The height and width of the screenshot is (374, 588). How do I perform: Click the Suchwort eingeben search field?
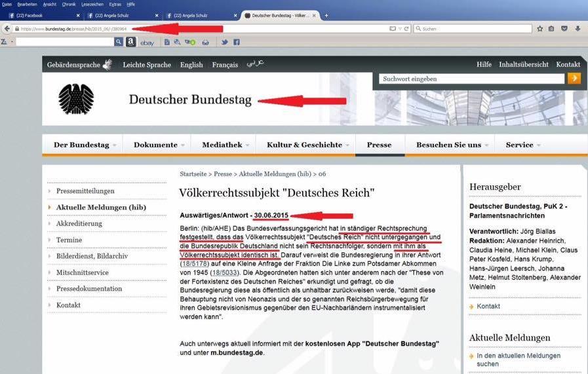(471, 79)
